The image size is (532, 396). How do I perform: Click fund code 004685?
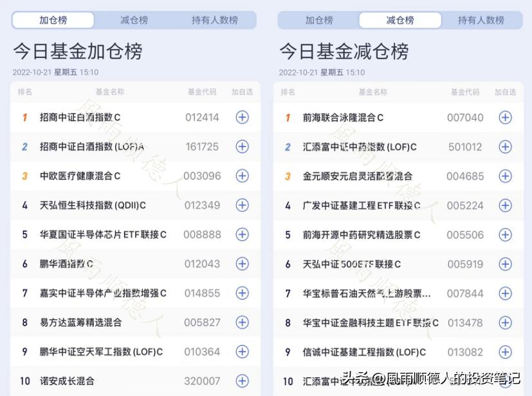(465, 176)
